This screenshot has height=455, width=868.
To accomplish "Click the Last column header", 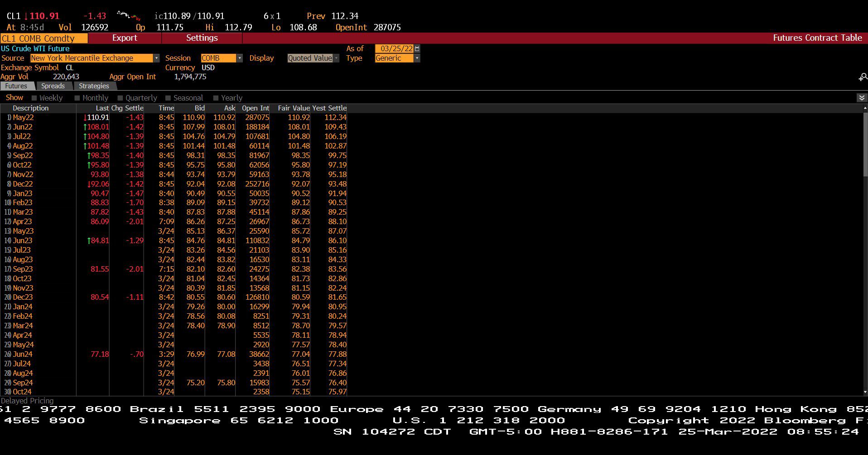I will 102,108.
